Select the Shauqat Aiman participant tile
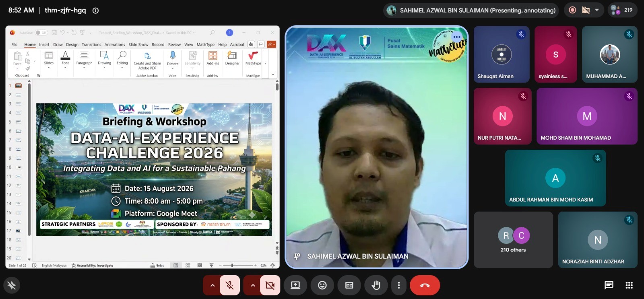Viewport: 644px width, 299px height. (502, 54)
